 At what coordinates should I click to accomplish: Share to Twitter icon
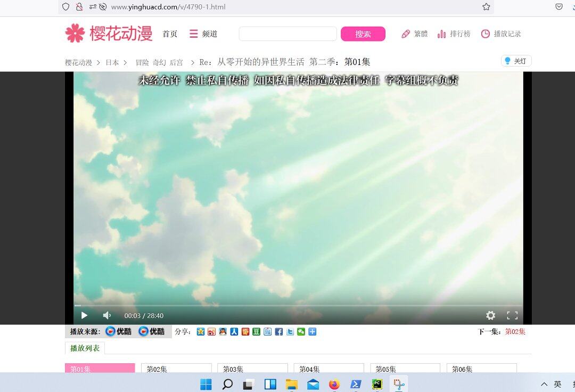coord(290,332)
